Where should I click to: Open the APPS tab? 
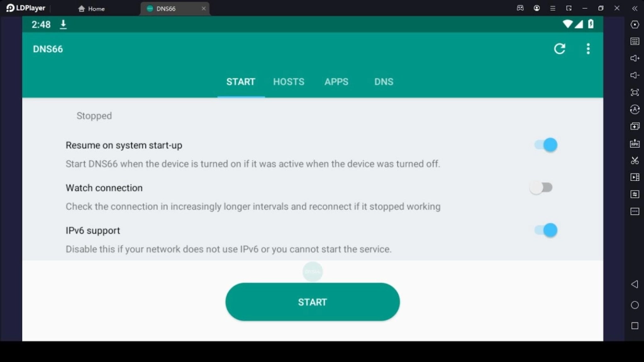[336, 82]
